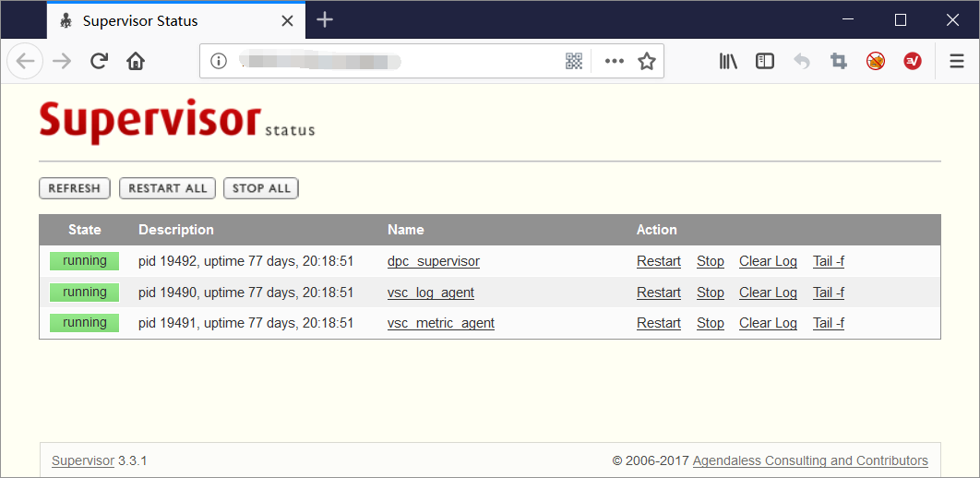Restart the vsc_metric_agent process
This screenshot has height=478, width=980.
tap(659, 323)
